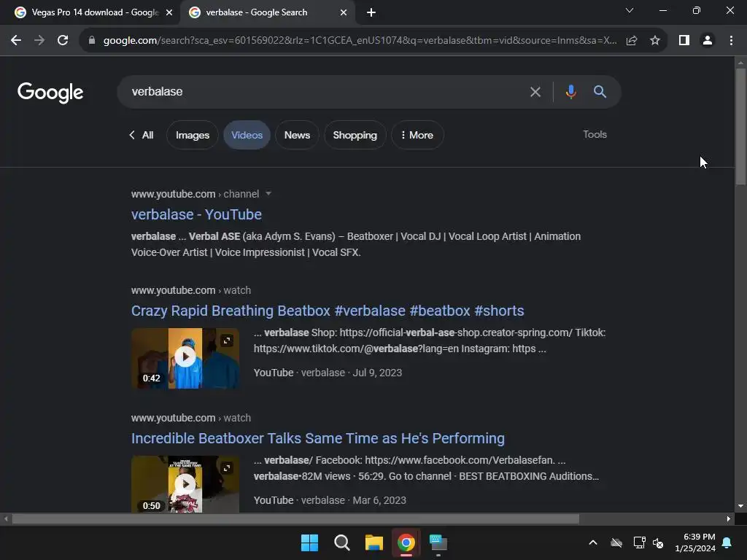Click the first www.youtube.com › watch breadcrumb

click(191, 290)
